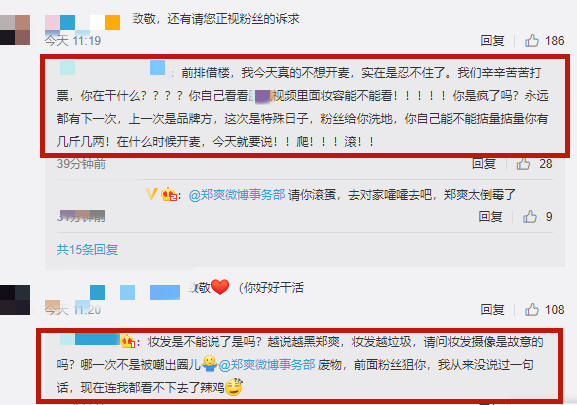This screenshot has width=577, height=405.
Task: Reply to the 今天 11:19 comment
Action: coord(492,40)
